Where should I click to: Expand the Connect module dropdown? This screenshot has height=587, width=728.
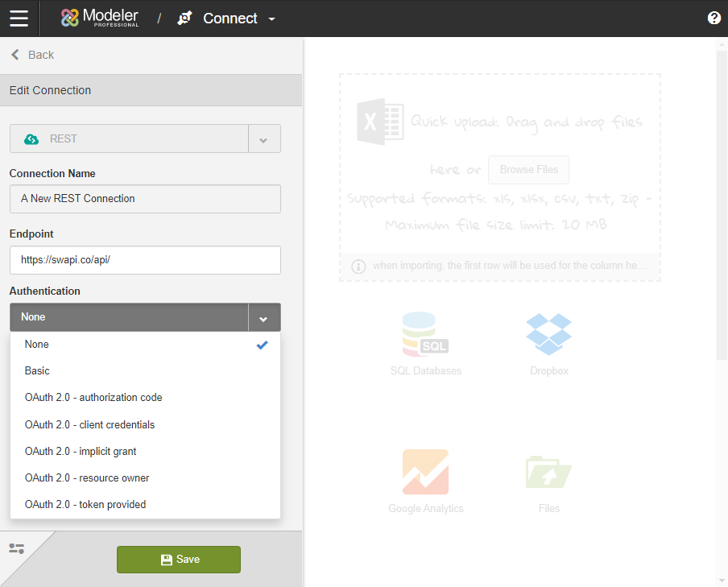(271, 19)
